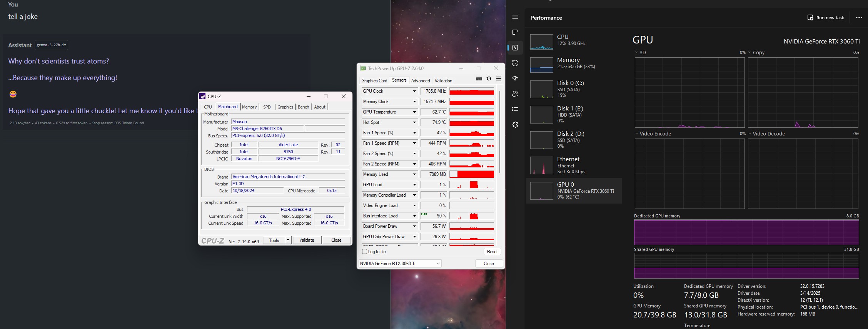Open the GPU Temperature sensor dropdown arrow
This screenshot has height=329, width=868.
click(414, 112)
